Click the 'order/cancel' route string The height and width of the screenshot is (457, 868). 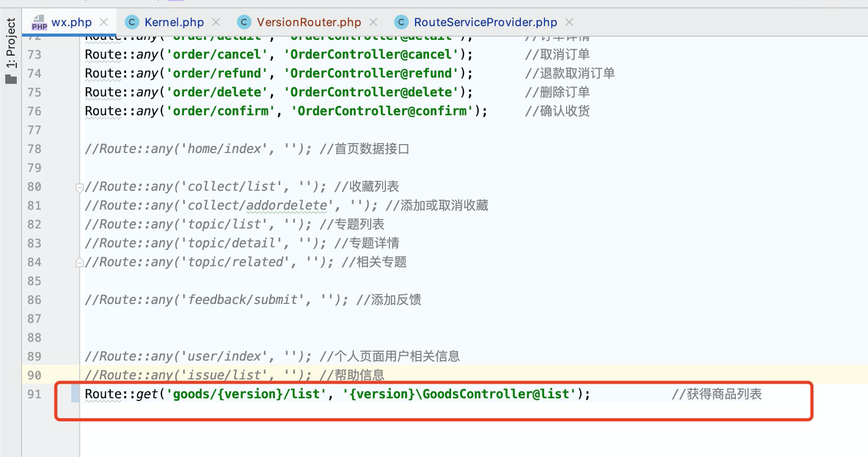(217, 55)
